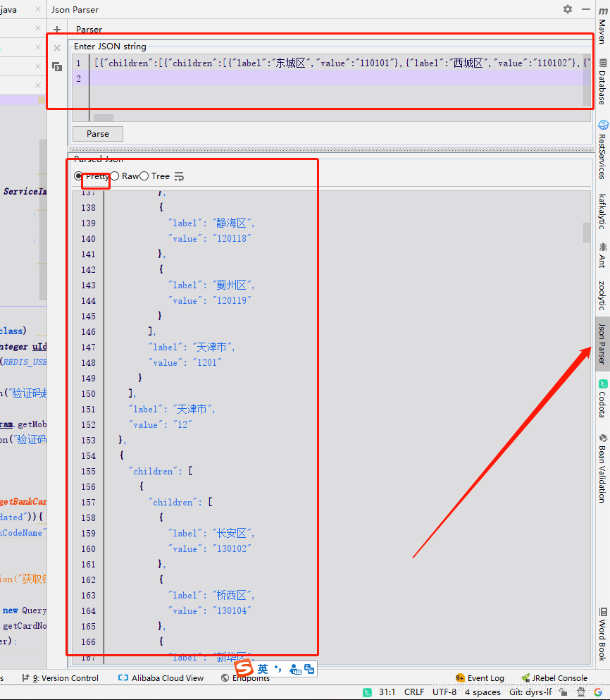Close current parser tab with X icon
Image resolution: width=610 pixels, height=700 pixels.
(56, 48)
